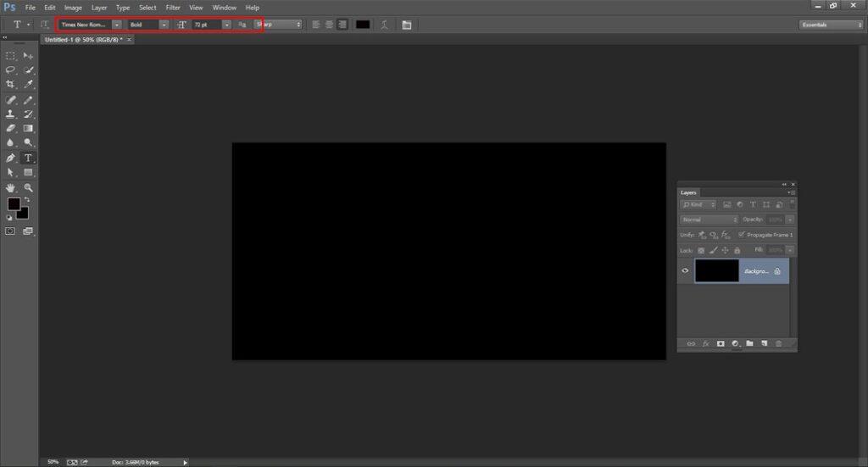
Task: Select the Crop tool
Action: pyautogui.click(x=10, y=84)
